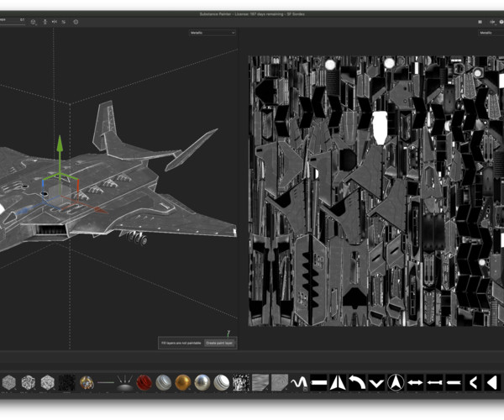504x420 pixels.
Task: Select the double-headed arrow alpha in shelf
Action: (415, 382)
